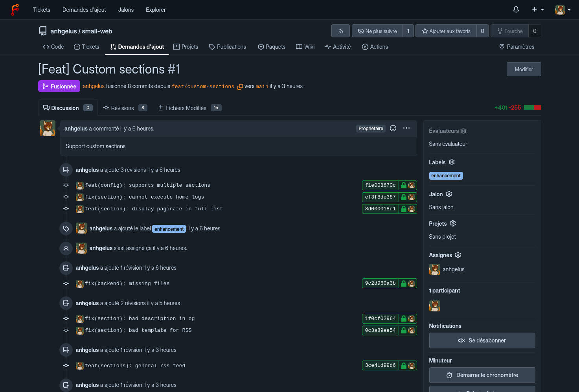Open the Jalon settings gear
This screenshot has height=392, width=579.
pyautogui.click(x=448, y=194)
